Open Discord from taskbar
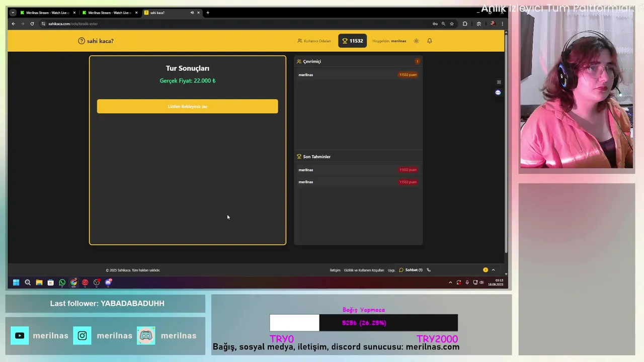Screen dimensions: 644x362 [x=108, y=283]
